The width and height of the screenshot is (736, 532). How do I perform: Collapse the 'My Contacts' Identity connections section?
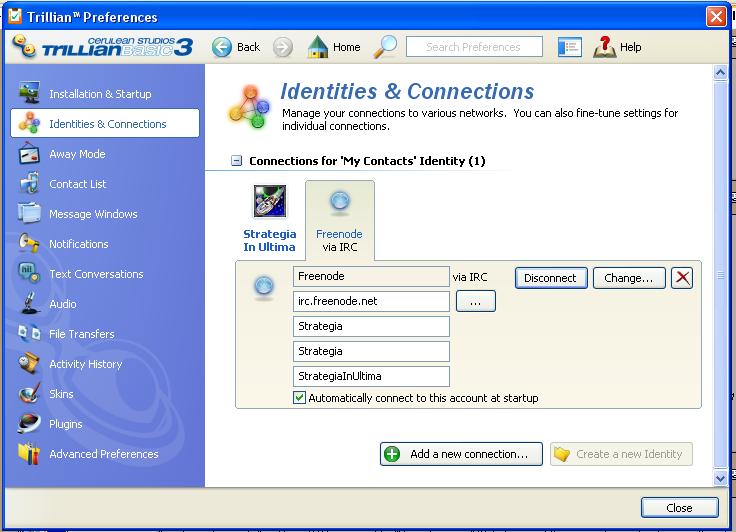237,160
